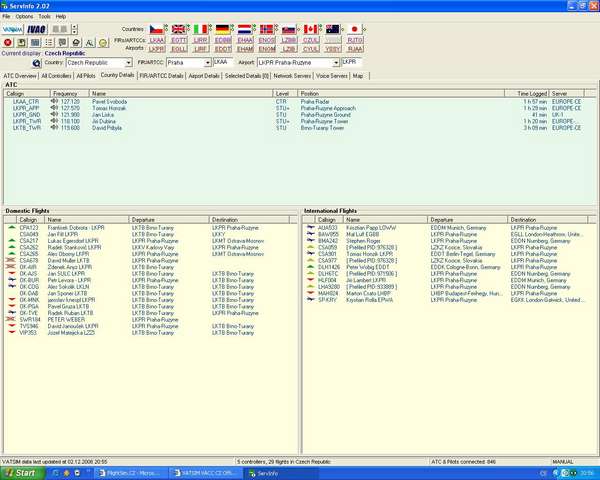Click the RJAA airport shortcut button
Image resolution: width=600 pixels, height=480 pixels.
tap(355, 49)
